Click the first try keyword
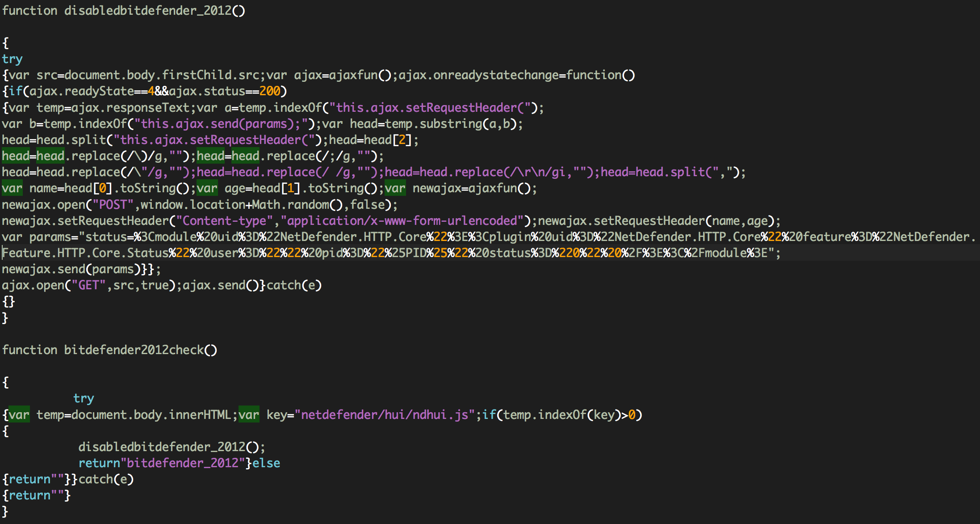980x524 pixels. (12, 59)
